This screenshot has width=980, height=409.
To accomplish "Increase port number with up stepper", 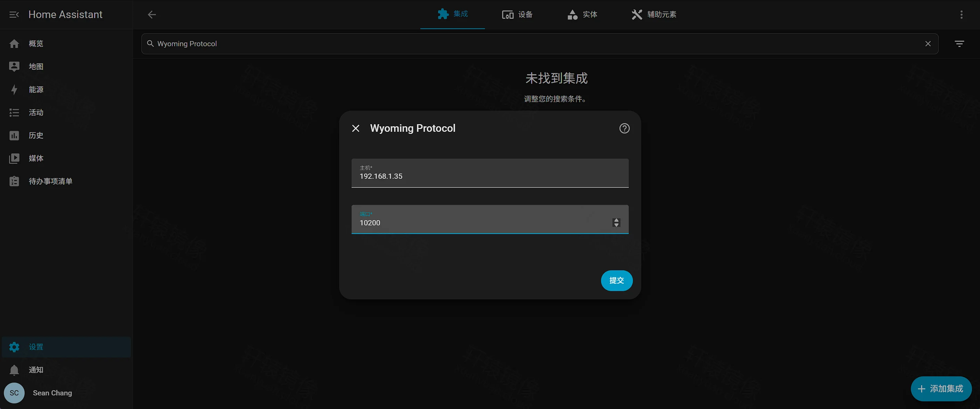I will [616, 220].
